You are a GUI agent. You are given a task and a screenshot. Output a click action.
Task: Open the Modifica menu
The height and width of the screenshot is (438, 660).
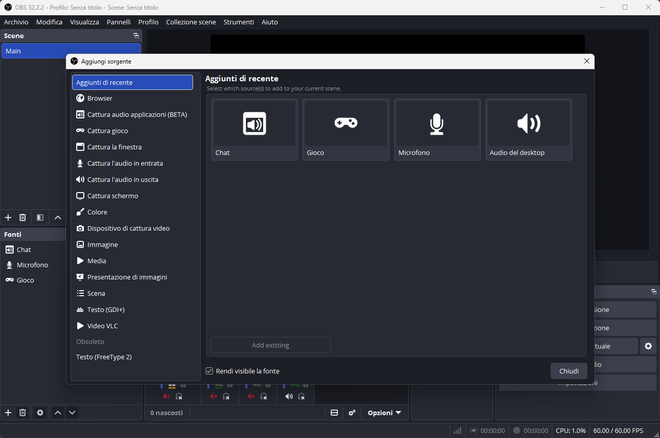pyautogui.click(x=49, y=22)
